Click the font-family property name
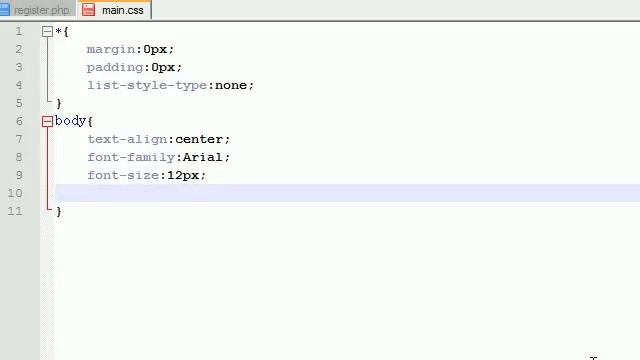Screen dimensions: 640x360 pos(131,158)
